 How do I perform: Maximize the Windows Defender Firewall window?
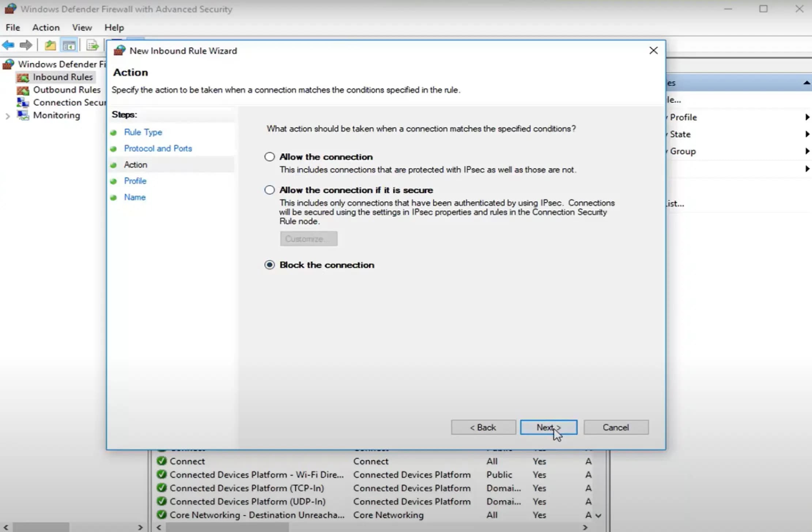click(763, 9)
